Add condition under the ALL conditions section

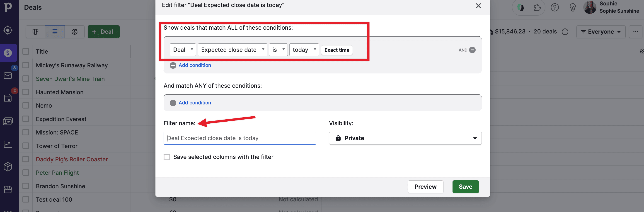[x=194, y=65]
